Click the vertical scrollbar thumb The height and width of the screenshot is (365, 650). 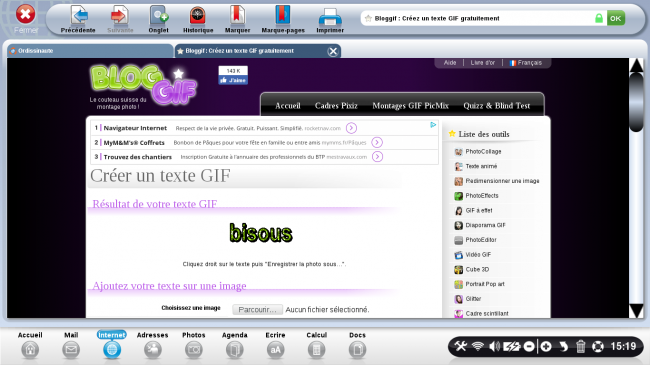(x=636, y=102)
